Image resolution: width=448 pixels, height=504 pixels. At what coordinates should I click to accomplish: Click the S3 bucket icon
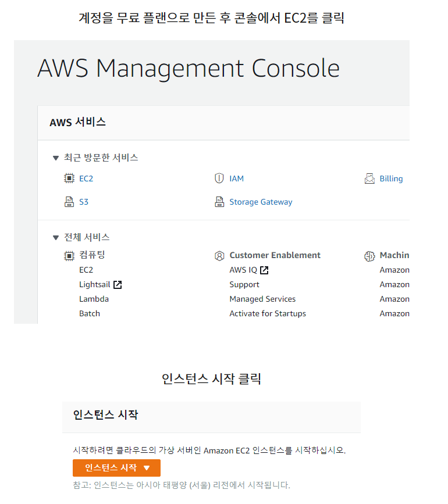click(x=69, y=201)
